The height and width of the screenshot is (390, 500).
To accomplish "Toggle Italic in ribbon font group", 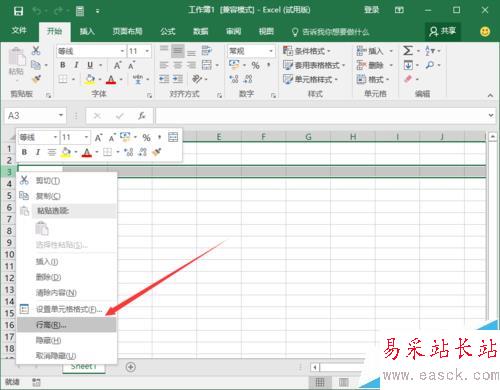I will tap(76, 65).
